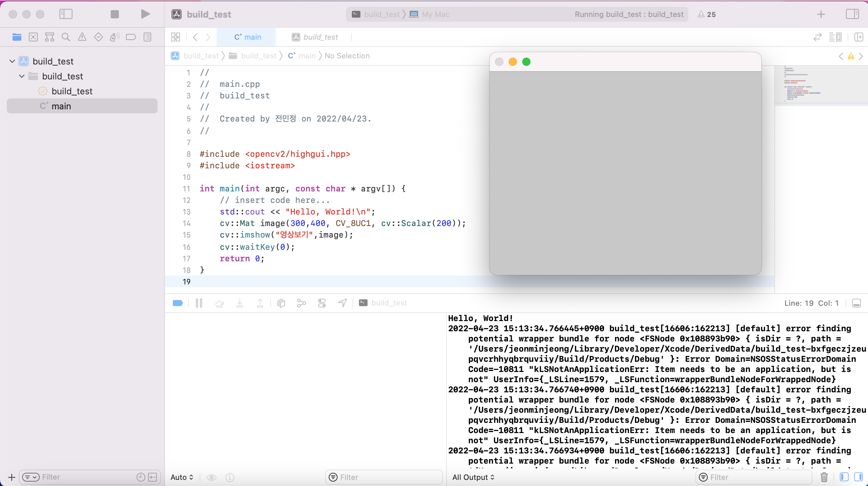Add a file with plus button
Viewport: 868px width, 486px height.
(12, 478)
